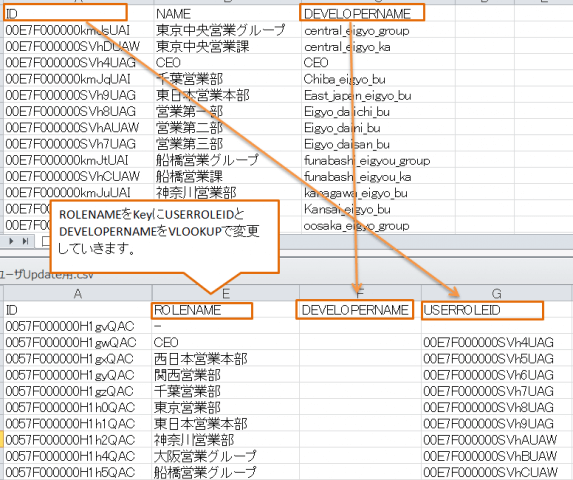Select column F header in lower sheet
This screenshot has width=573, height=480.
(360, 294)
